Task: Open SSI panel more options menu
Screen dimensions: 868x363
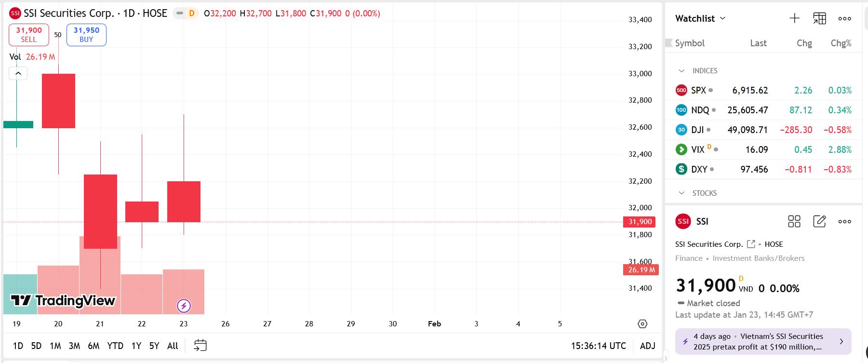Action: pyautogui.click(x=844, y=221)
